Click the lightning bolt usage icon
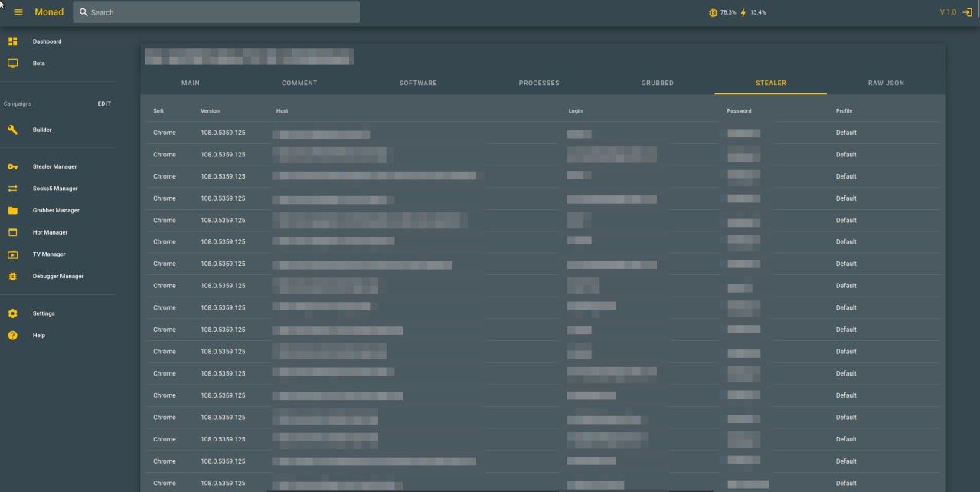This screenshot has height=492, width=980. [x=743, y=12]
